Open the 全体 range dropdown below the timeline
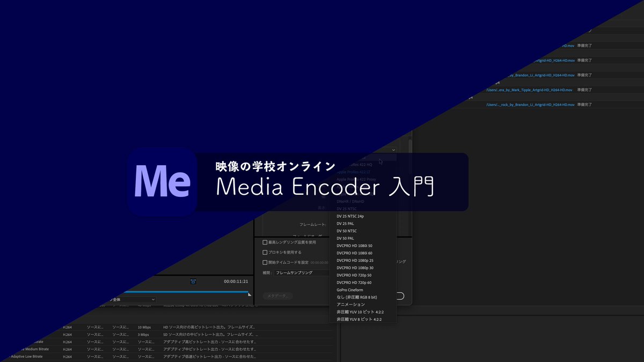644x362 pixels. pos(133,299)
